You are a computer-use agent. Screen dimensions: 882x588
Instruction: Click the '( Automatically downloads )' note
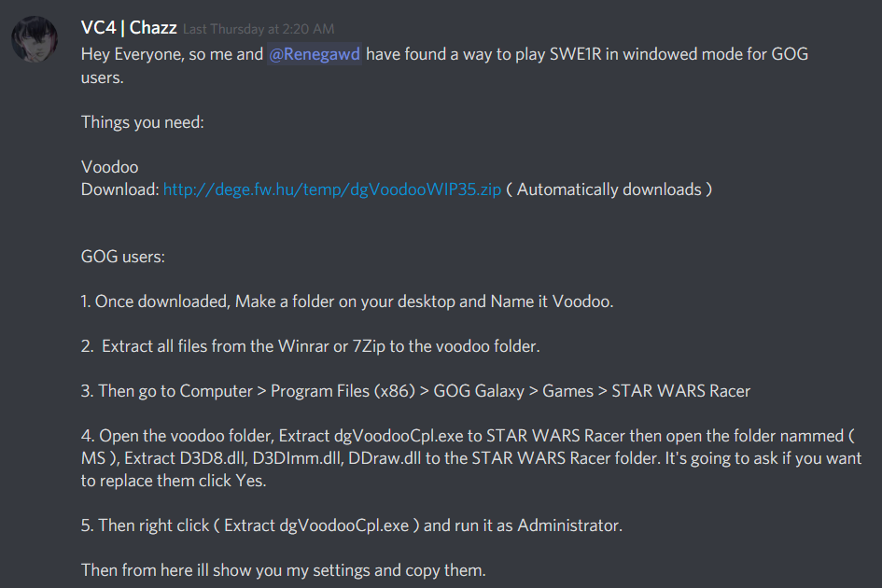609,189
